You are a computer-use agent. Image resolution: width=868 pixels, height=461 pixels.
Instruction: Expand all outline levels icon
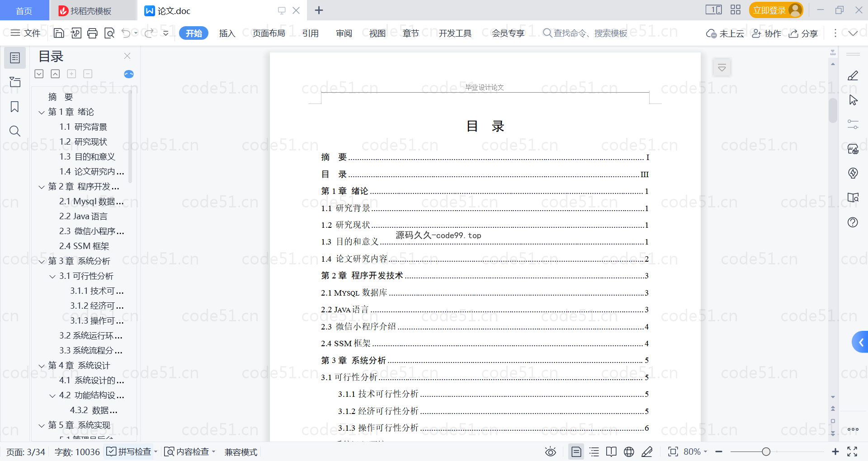click(39, 74)
